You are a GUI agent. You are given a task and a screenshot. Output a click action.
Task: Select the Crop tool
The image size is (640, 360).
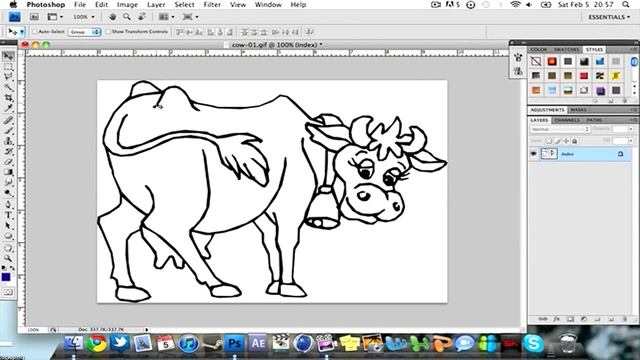(x=8, y=98)
